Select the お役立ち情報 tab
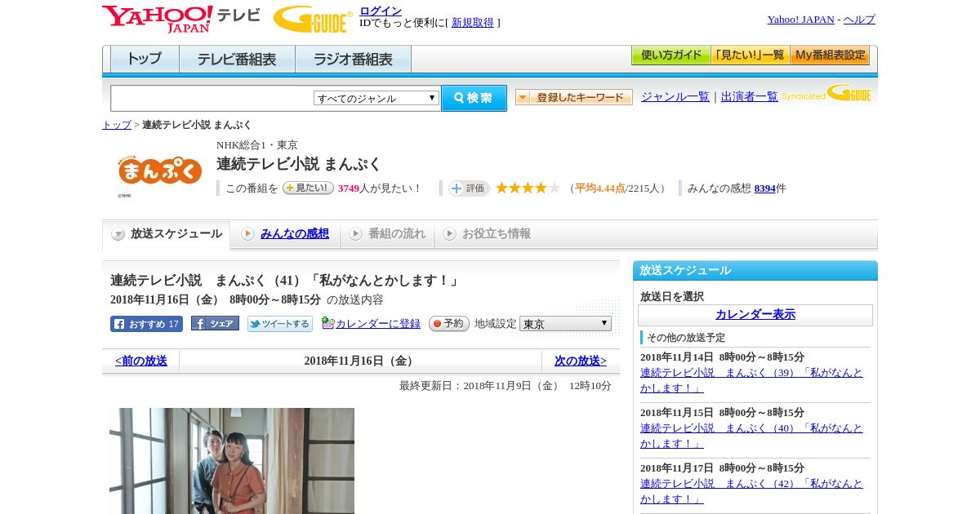The height and width of the screenshot is (514, 980). click(487, 234)
